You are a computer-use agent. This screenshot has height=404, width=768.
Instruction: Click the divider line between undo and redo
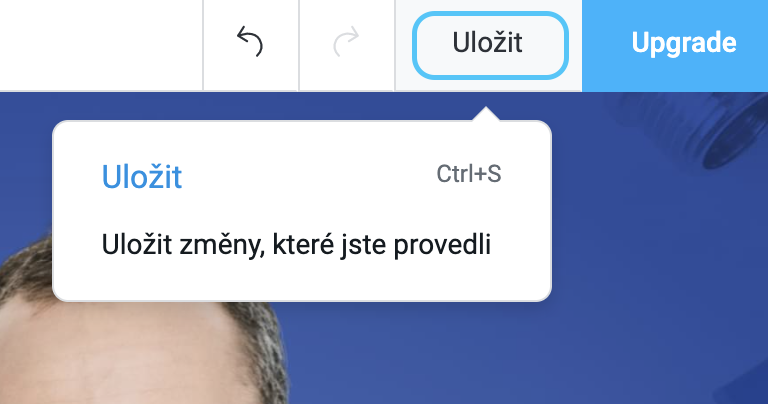[299, 46]
